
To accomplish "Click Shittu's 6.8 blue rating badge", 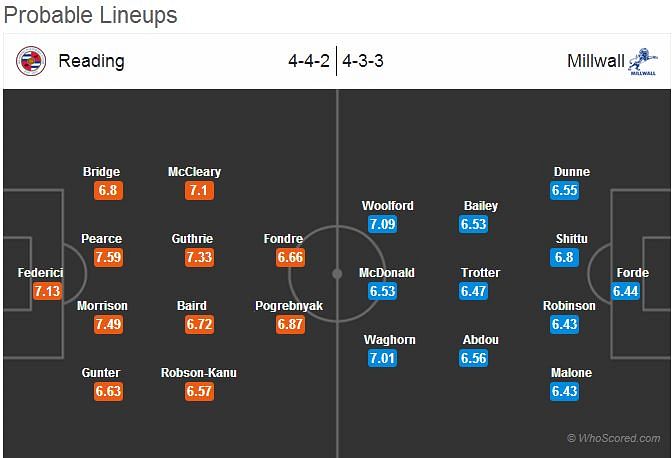I will [564, 257].
